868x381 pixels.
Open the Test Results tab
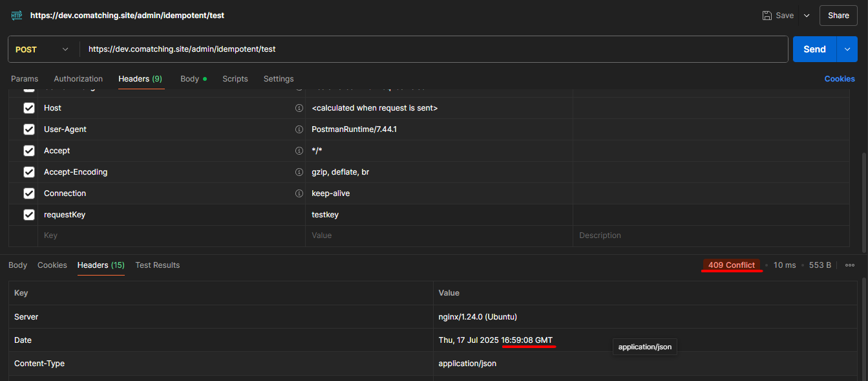(x=157, y=265)
